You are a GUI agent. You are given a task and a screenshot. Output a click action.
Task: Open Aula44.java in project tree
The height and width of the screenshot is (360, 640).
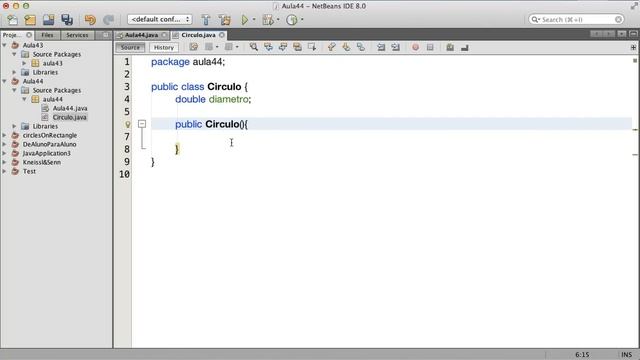pyautogui.click(x=70, y=108)
